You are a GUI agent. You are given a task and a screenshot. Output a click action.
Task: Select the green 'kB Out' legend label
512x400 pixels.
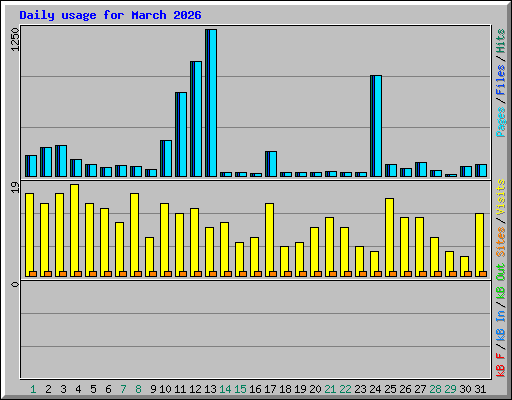pyautogui.click(x=501, y=282)
